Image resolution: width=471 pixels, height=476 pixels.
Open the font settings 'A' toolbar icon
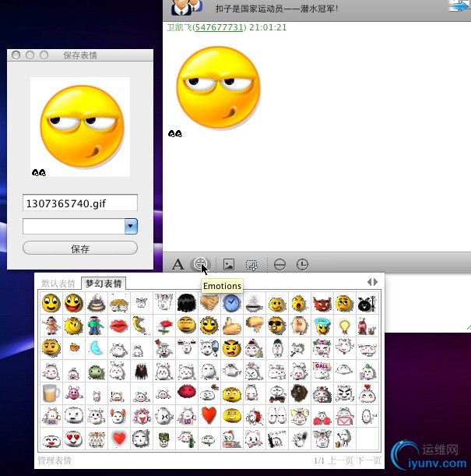pos(178,264)
